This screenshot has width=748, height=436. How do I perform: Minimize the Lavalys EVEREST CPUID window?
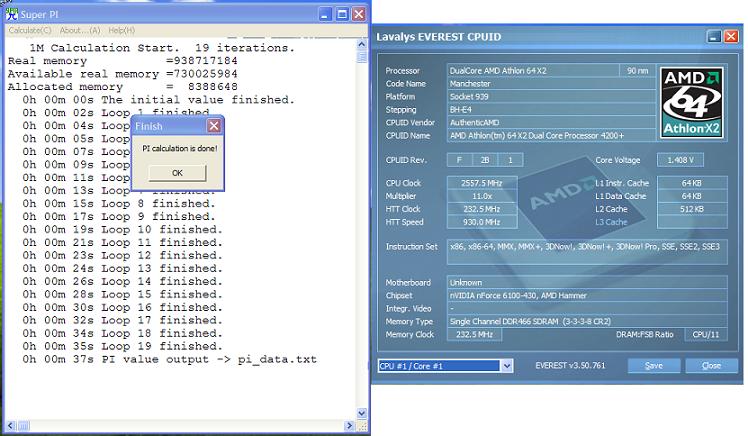(714, 36)
